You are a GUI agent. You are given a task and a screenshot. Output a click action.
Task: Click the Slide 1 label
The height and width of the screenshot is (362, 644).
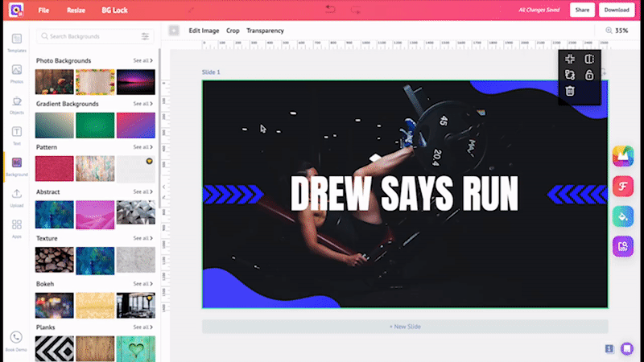[211, 72]
